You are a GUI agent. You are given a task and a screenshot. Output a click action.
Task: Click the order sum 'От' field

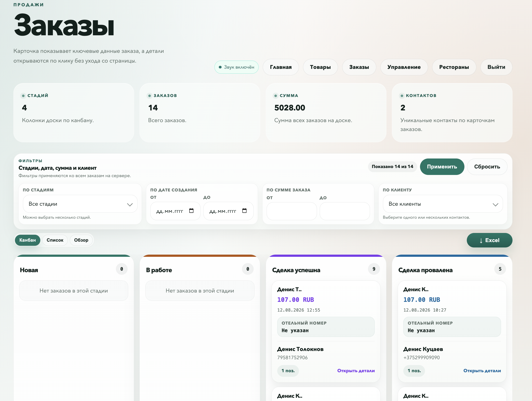(x=292, y=211)
